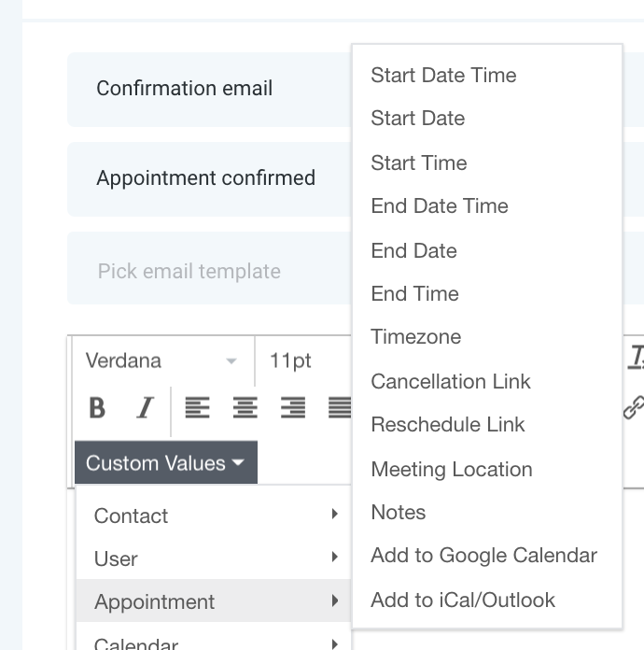Center align the text
644x650 pixels.
[245, 408]
